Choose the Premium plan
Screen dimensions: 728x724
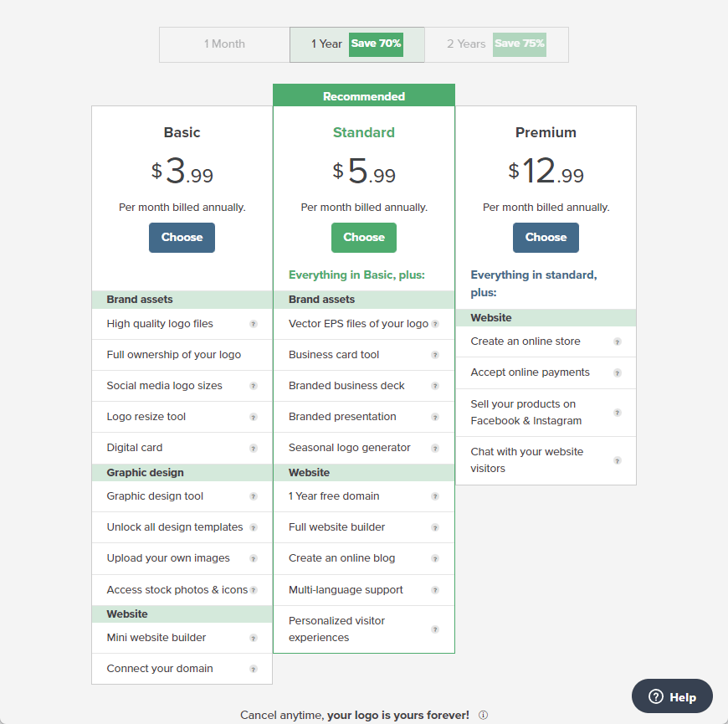(x=546, y=238)
